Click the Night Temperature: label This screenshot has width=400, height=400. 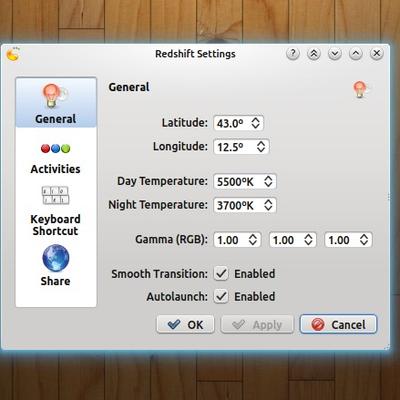pos(158,205)
